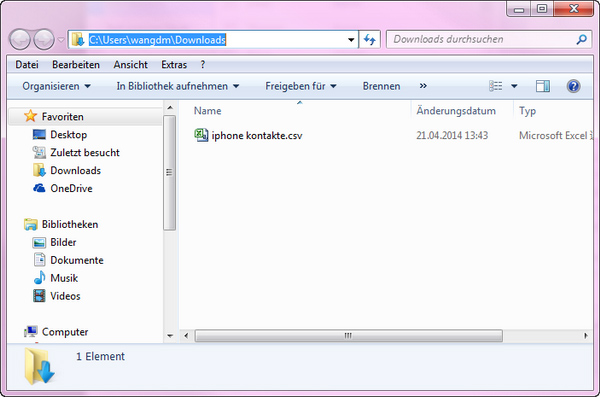Viewport: 600px width, 397px height.
Task: Click the folder icon in the address bar
Action: 78,39
